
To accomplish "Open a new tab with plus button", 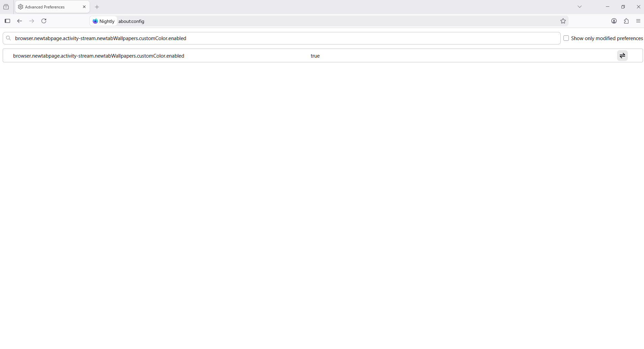I will click(x=97, y=7).
